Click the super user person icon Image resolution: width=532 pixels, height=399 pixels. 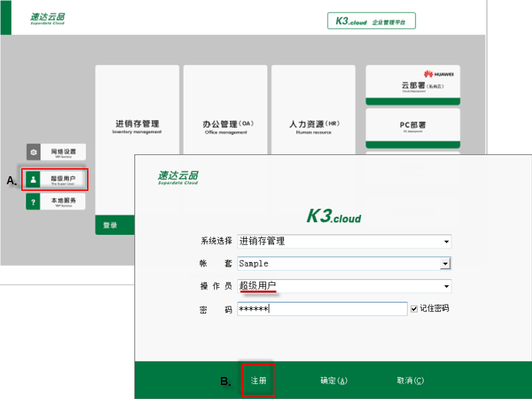pos(33,180)
